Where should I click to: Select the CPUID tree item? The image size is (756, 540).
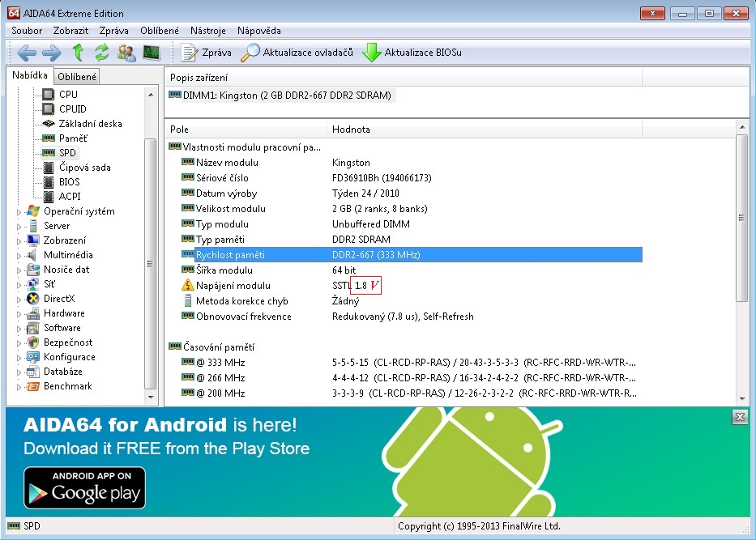click(x=72, y=108)
